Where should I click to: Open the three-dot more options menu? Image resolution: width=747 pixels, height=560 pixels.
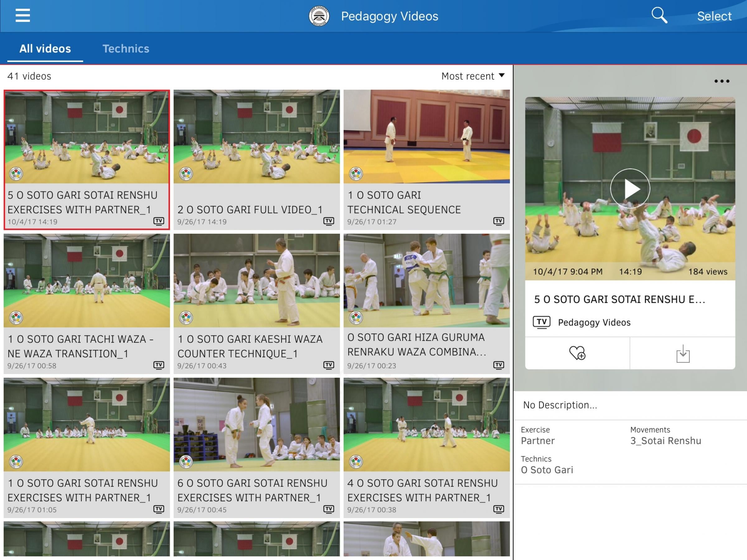(722, 81)
